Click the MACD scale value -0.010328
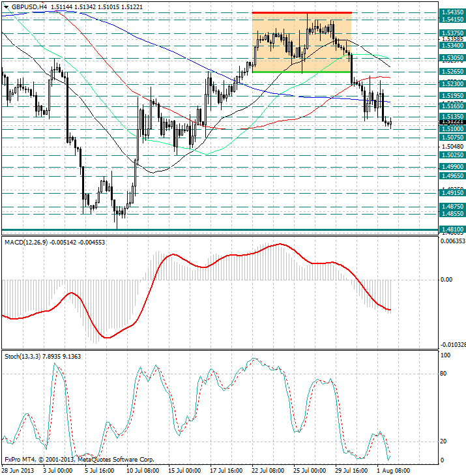This screenshot has width=466, height=476. click(453, 344)
